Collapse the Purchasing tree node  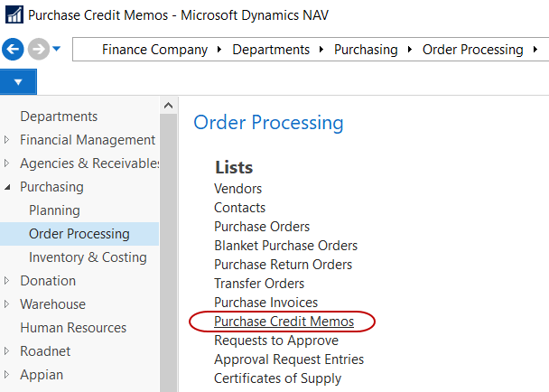[8, 187]
